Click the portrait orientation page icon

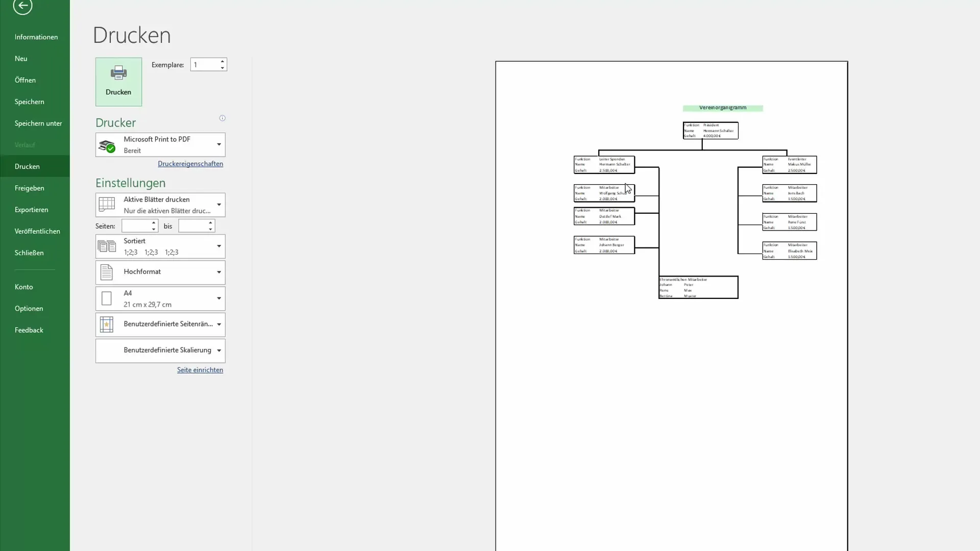click(x=106, y=272)
